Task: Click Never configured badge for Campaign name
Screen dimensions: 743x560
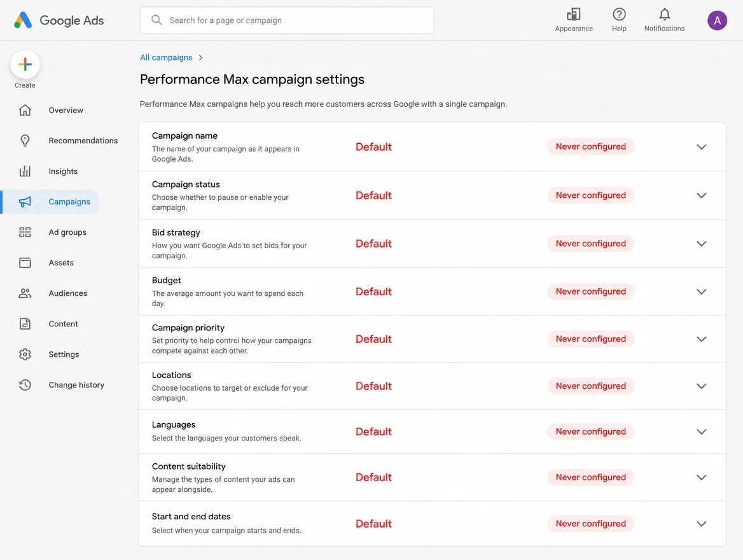Action: (590, 146)
